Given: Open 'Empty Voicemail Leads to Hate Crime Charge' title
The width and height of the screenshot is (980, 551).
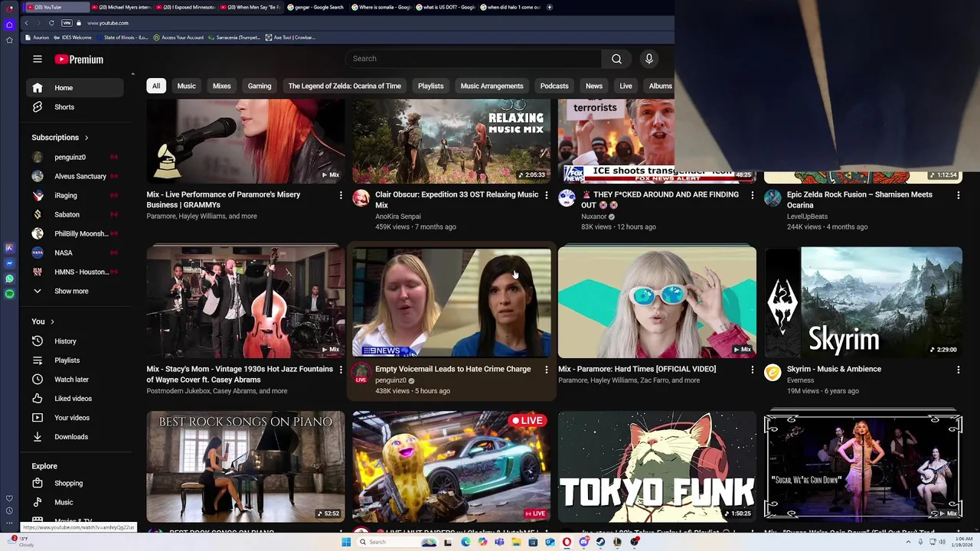Looking at the screenshot, I should 452,370.
